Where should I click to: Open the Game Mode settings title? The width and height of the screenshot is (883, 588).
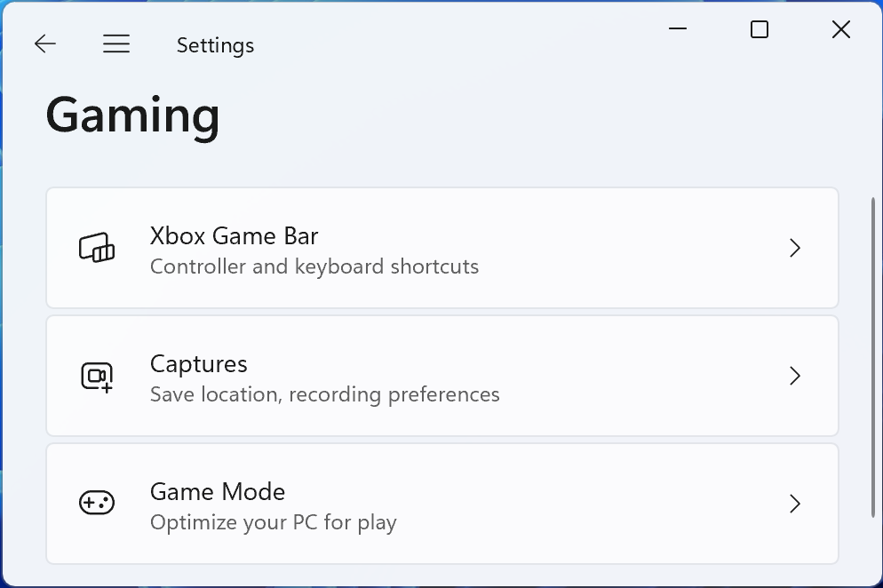point(218,492)
